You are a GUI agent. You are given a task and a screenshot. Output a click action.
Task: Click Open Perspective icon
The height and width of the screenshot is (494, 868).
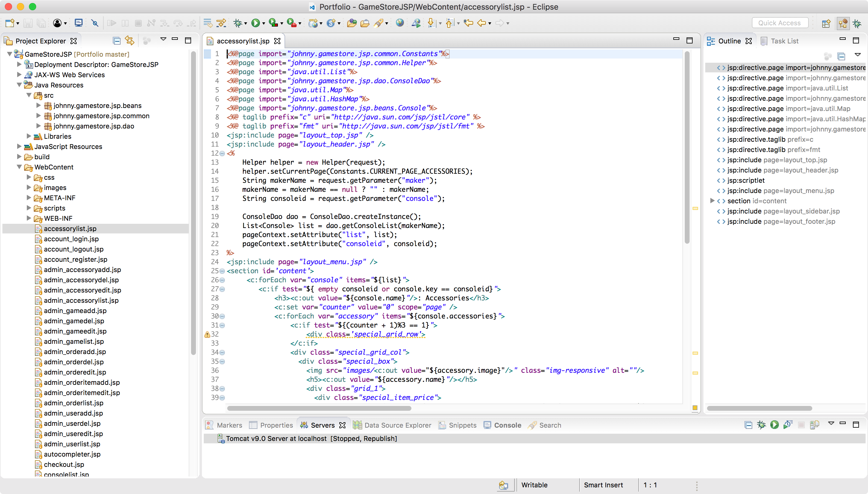click(826, 23)
